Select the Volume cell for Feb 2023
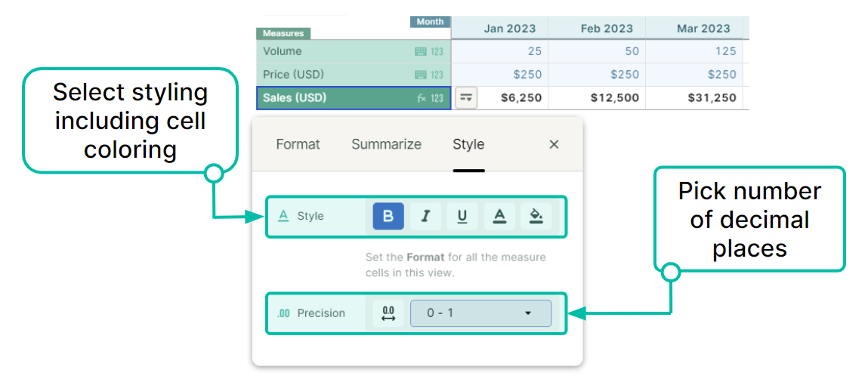This screenshot has width=868, height=385. pyautogui.click(x=597, y=51)
